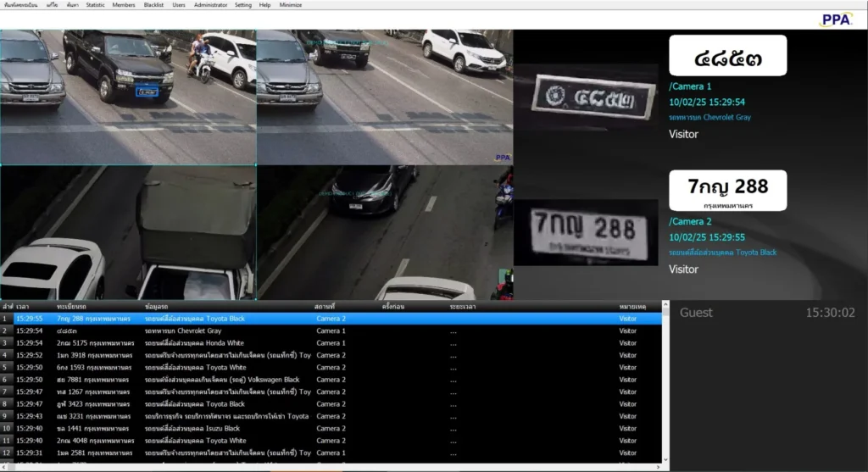Click the cropped plate image reading 7กญ 288

[585, 232]
